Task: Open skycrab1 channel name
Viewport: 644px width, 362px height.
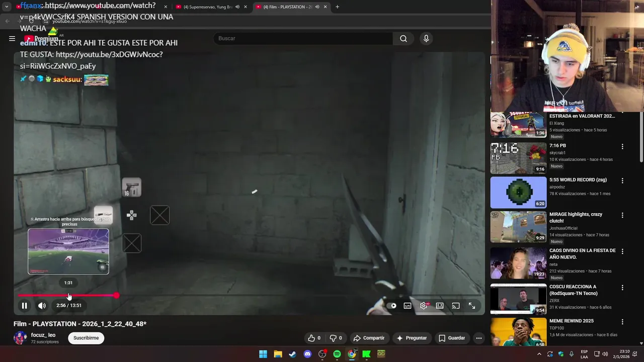Action: [x=557, y=153]
